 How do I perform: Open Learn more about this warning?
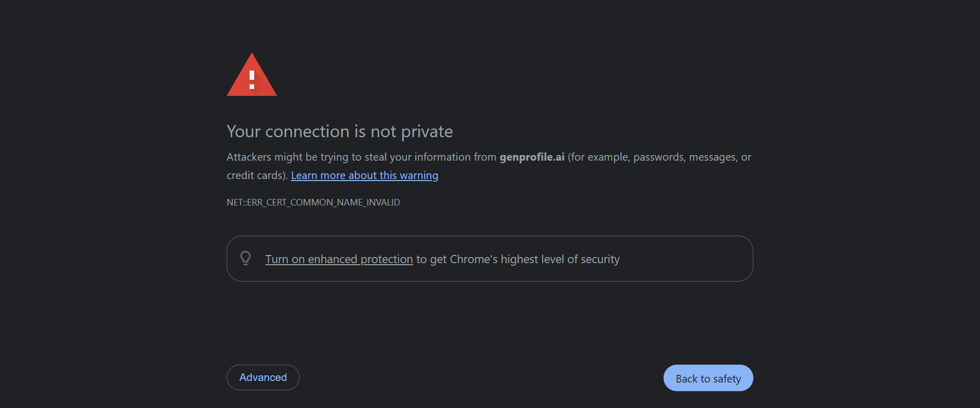(364, 175)
